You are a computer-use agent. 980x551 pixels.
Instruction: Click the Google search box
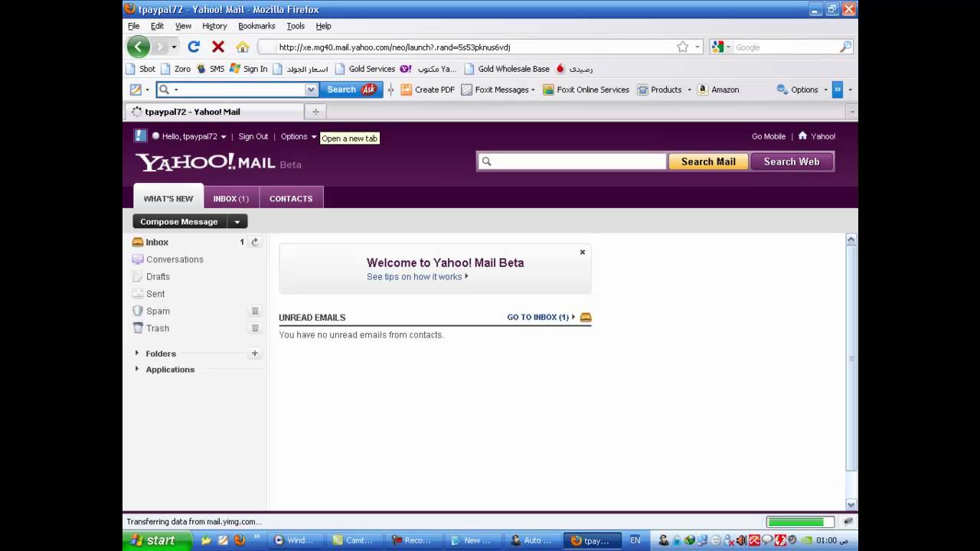(785, 47)
